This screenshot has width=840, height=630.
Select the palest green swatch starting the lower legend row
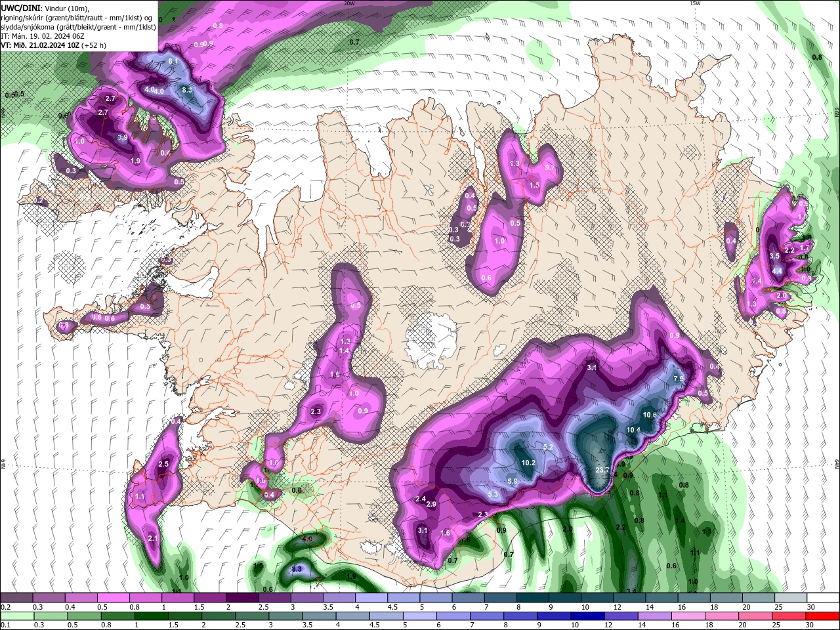click(17, 616)
